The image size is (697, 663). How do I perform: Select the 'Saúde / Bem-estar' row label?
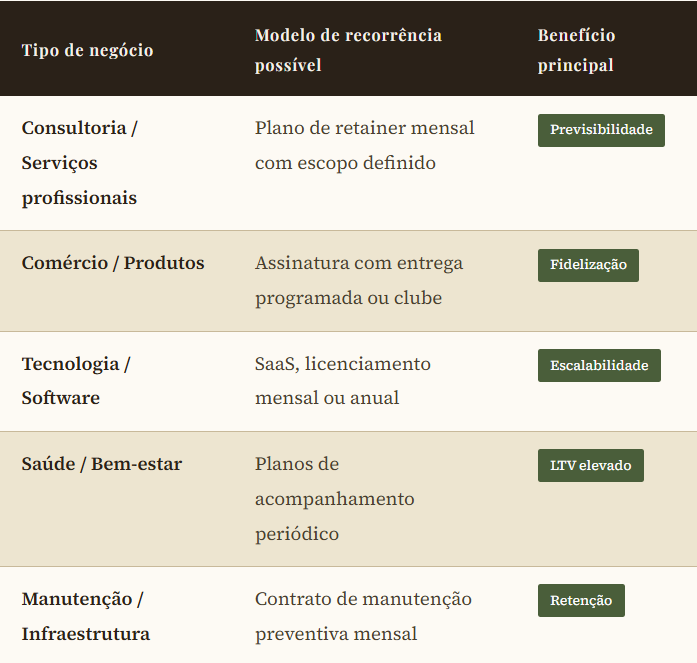tap(101, 463)
